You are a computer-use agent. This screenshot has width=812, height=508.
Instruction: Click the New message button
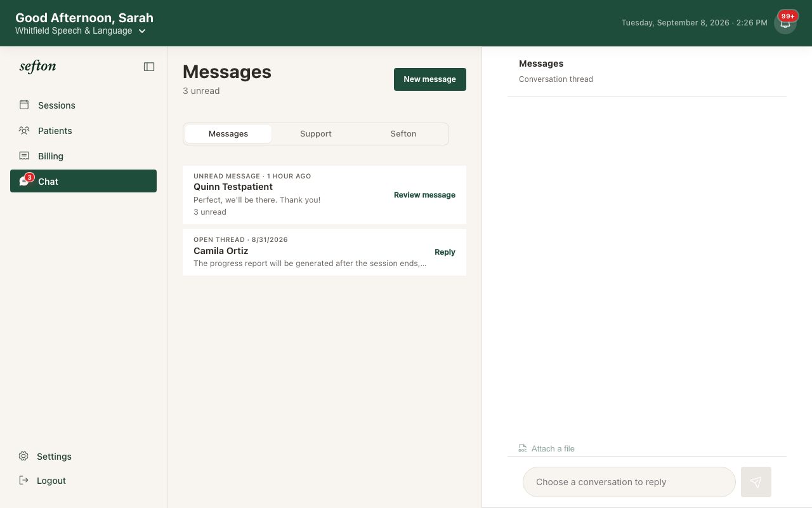point(430,79)
